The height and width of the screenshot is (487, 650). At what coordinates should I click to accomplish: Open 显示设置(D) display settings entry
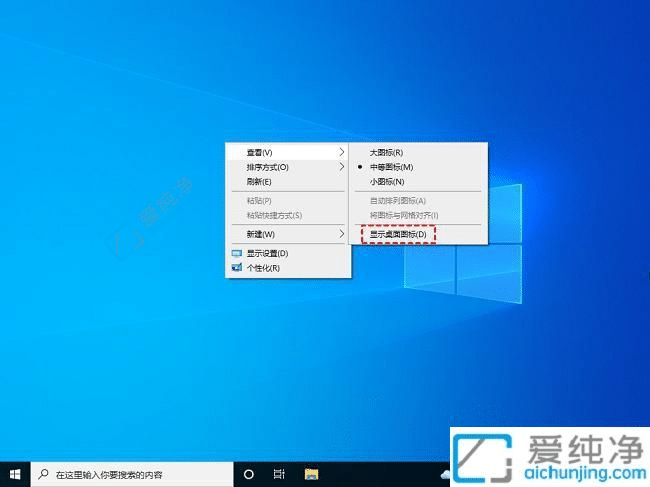(x=288, y=253)
